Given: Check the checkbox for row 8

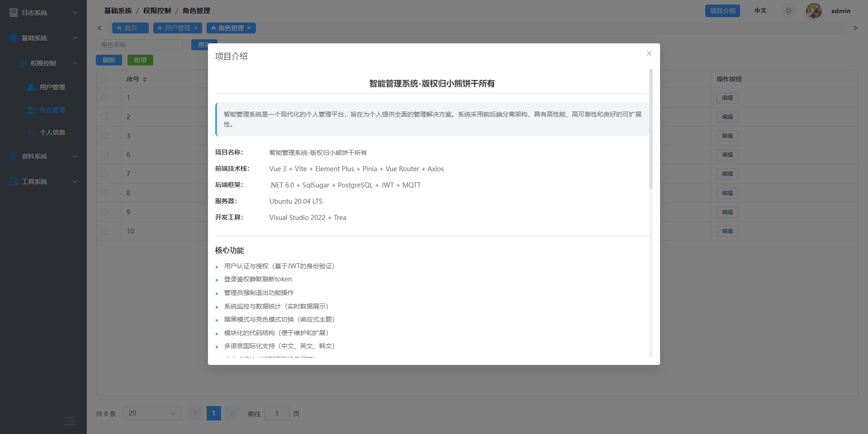Looking at the screenshot, I should coord(105,193).
